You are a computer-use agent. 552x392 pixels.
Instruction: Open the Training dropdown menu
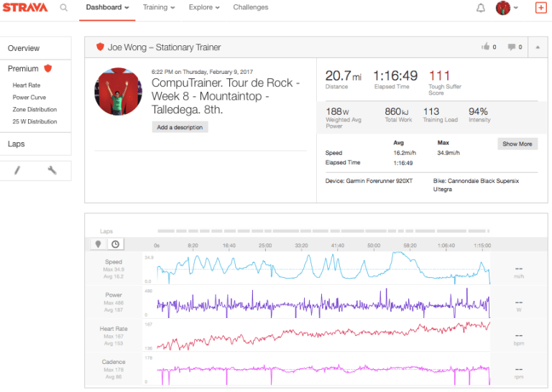pyautogui.click(x=159, y=8)
